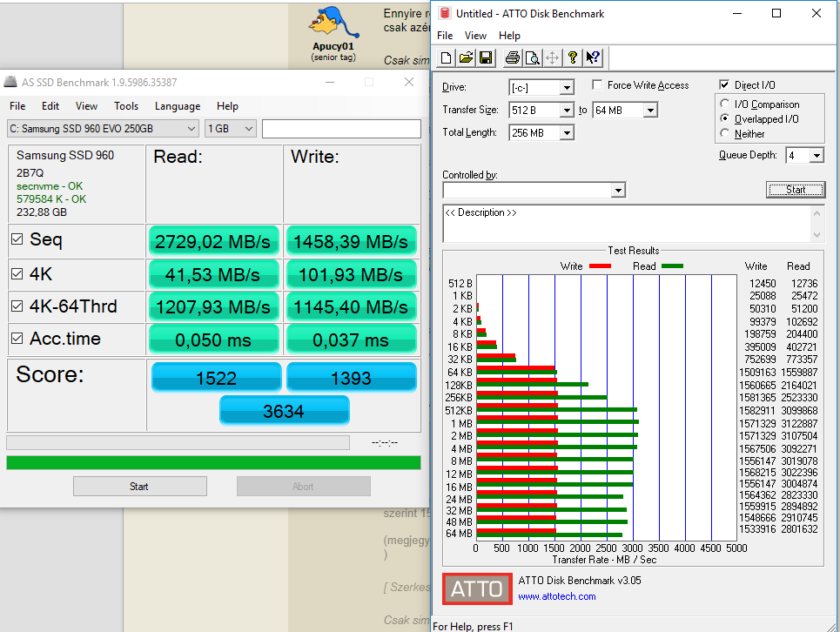Click the Open folder icon in ATTO toolbar

pos(466,57)
